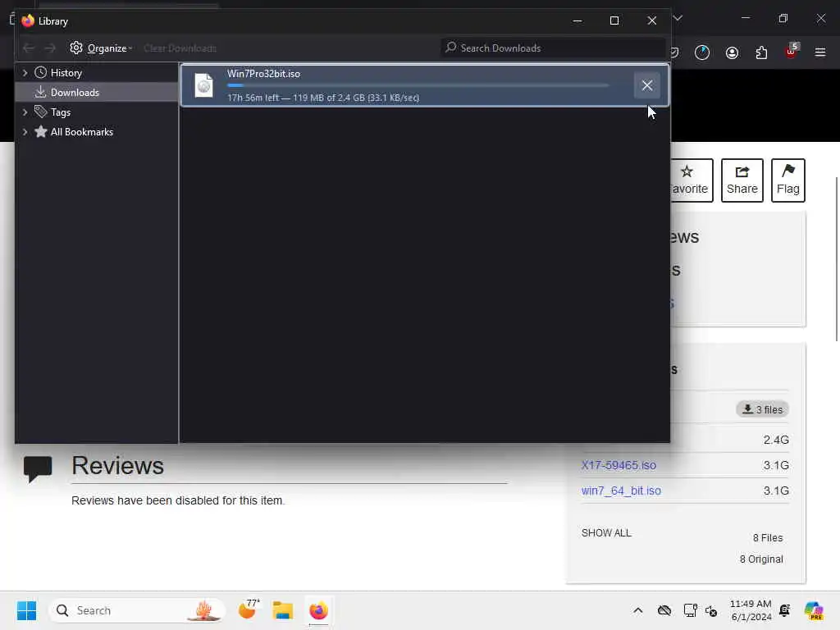Screen dimensions: 840x630
Task: Open the clock showing 11:49 AM
Action: pos(751,610)
